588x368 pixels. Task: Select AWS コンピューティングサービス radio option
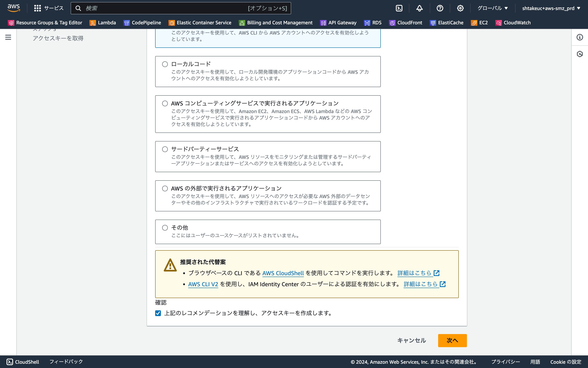(x=165, y=103)
